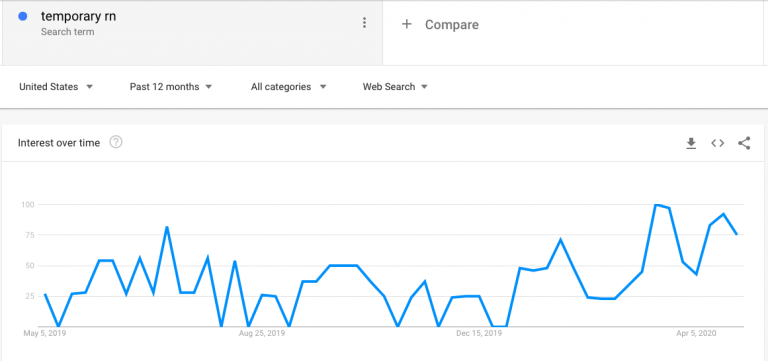Image resolution: width=768 pixels, height=361 pixels.
Task: Click the Search term subtitle text
Action: [68, 32]
